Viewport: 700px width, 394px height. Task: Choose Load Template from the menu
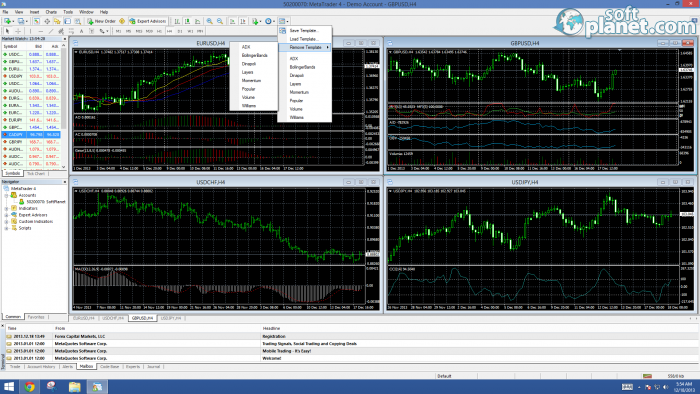[x=305, y=39]
